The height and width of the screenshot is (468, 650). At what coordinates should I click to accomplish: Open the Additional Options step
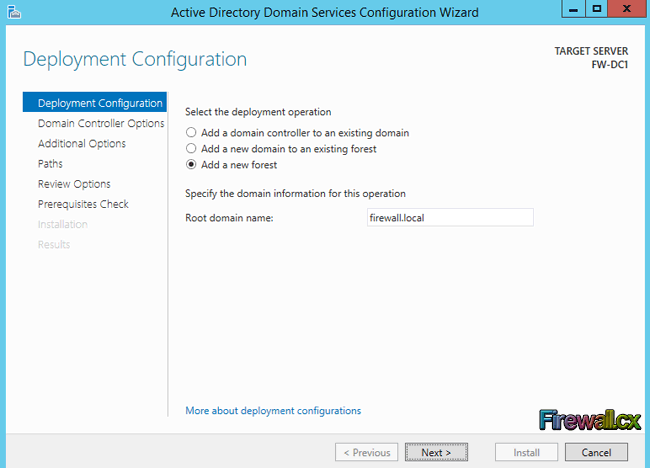coord(82,143)
